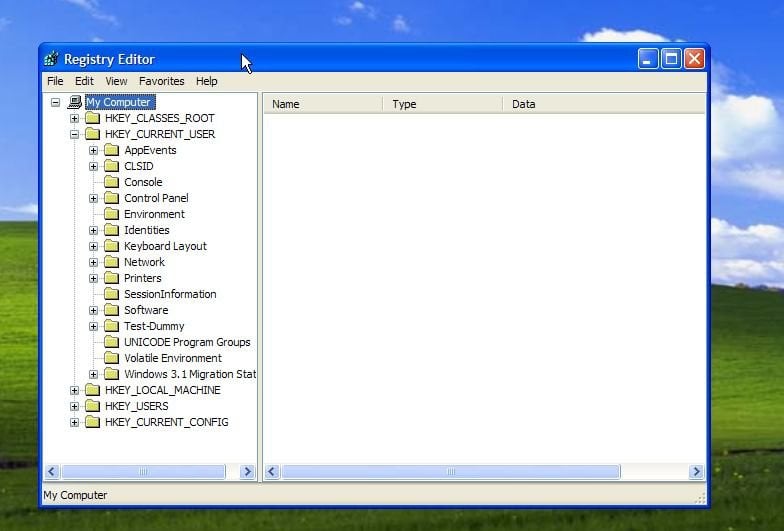Click the HKEY_CLASSES_ROOT folder icon
Viewport: 784px width, 531px height.
pos(92,118)
